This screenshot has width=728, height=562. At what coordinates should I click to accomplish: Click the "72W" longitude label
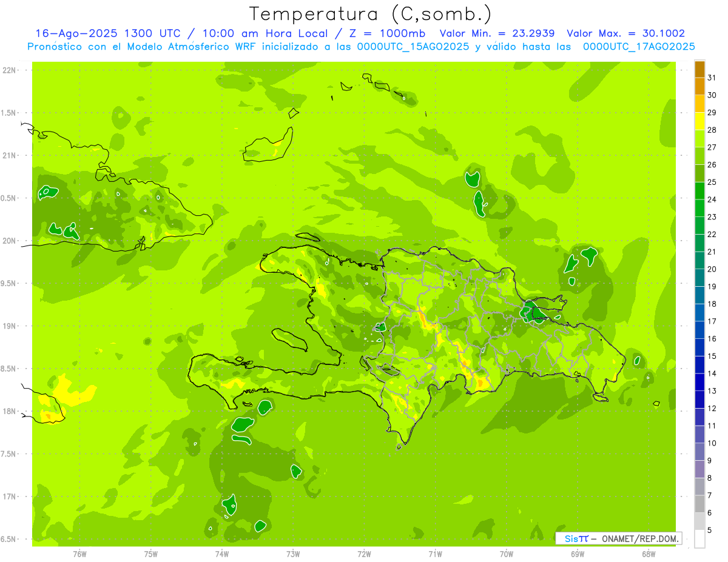(364, 554)
